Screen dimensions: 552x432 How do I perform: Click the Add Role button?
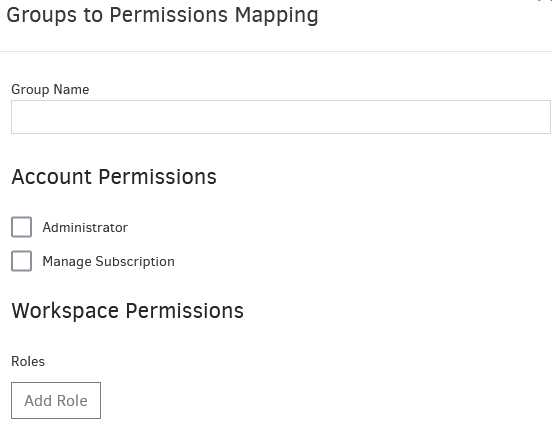click(x=56, y=400)
